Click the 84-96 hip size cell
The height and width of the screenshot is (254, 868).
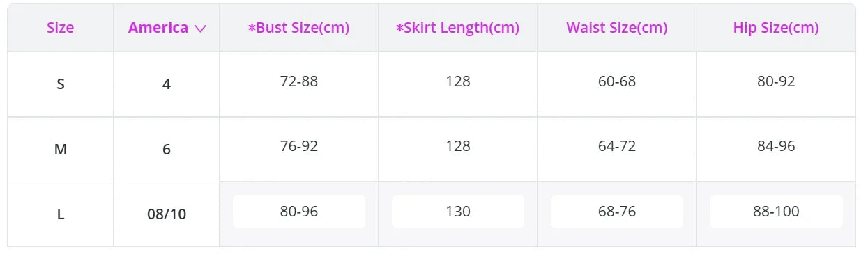click(x=776, y=146)
